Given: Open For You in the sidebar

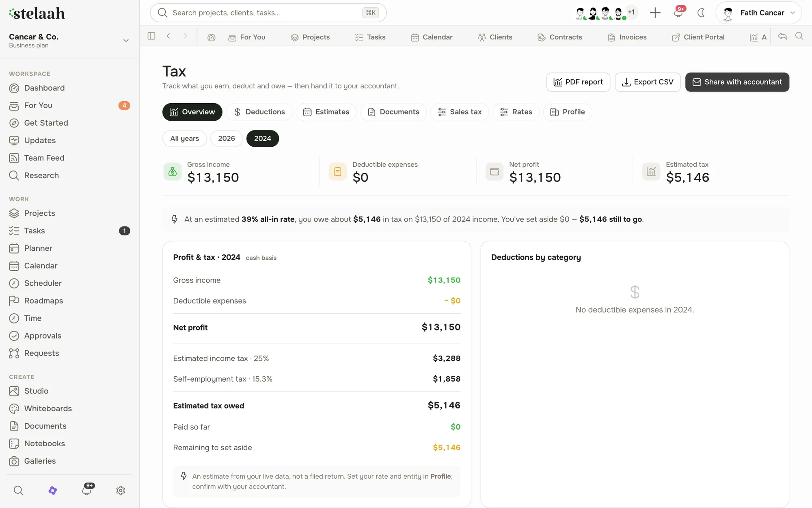Looking at the screenshot, I should pos(69,105).
